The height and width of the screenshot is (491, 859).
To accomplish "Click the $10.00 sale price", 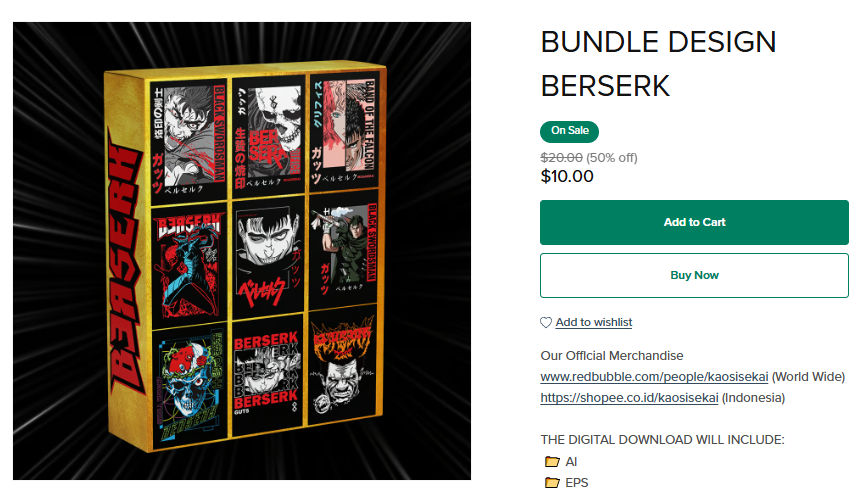I will (566, 176).
